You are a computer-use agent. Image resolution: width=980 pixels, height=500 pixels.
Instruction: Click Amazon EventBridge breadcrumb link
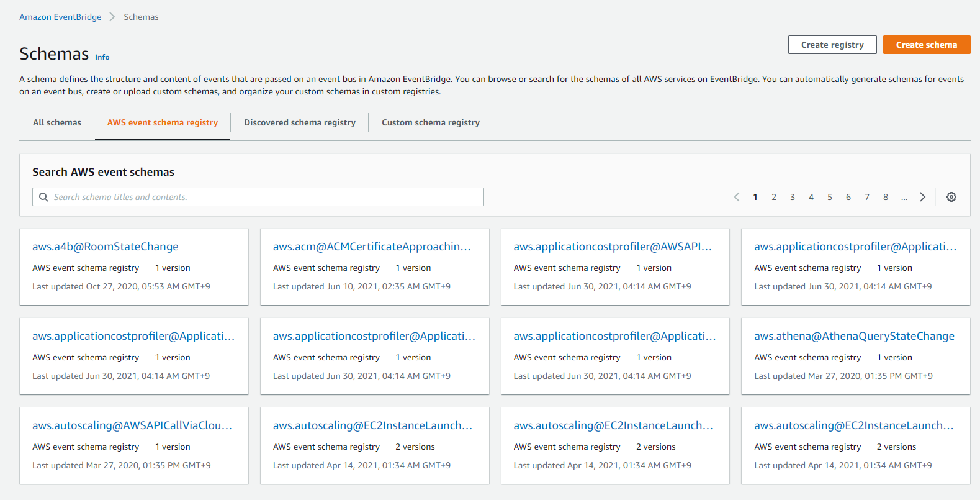pyautogui.click(x=60, y=17)
